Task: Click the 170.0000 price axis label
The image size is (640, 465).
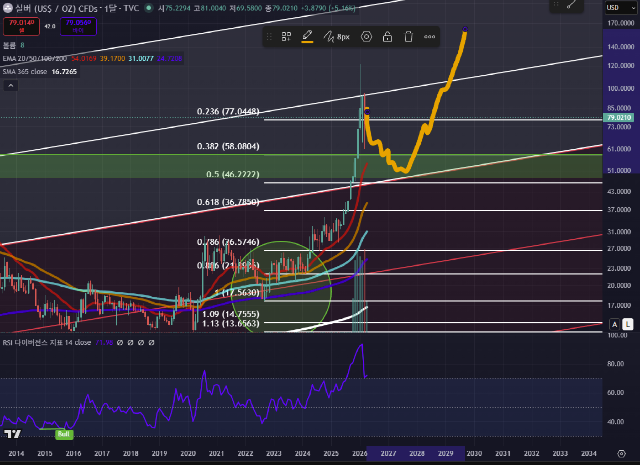Action: (x=621, y=23)
